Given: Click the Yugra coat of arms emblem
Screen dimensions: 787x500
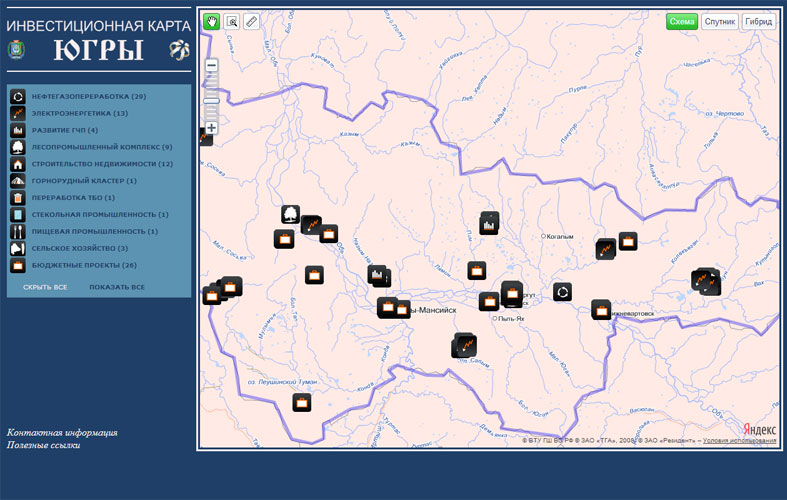Looking at the screenshot, I should [16, 50].
